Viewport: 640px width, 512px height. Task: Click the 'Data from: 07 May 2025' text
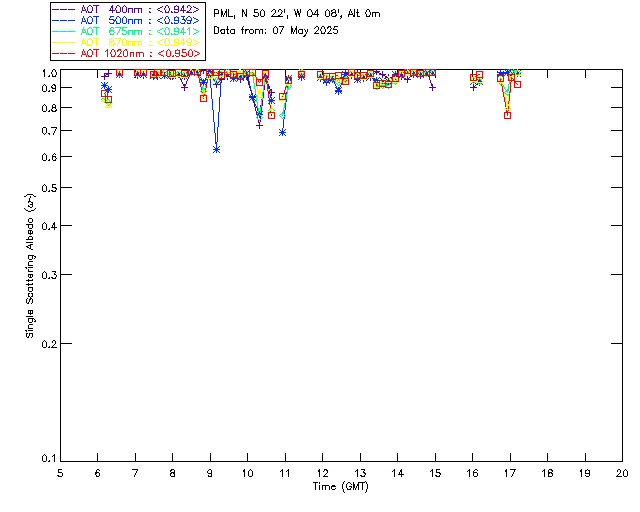point(276,31)
